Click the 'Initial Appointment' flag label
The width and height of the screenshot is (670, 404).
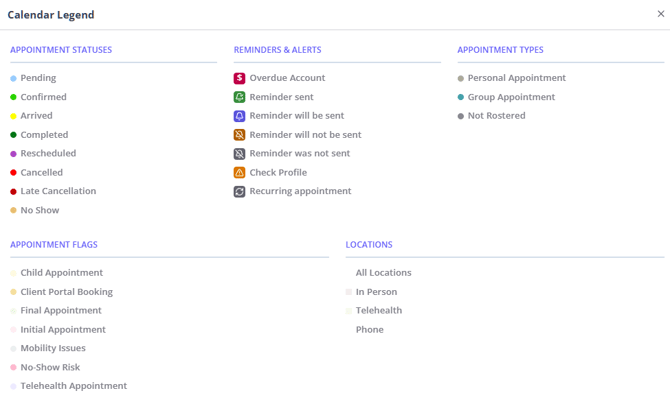pos(63,329)
